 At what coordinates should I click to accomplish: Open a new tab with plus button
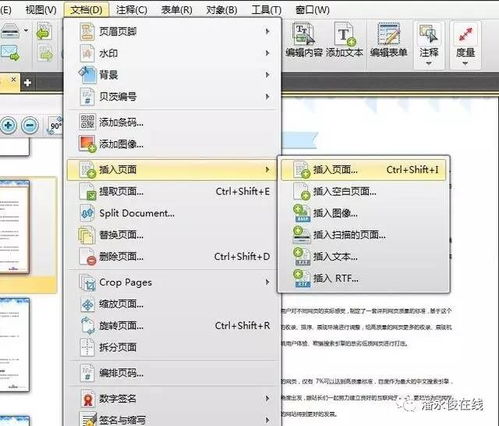pyautogui.click(x=27, y=82)
